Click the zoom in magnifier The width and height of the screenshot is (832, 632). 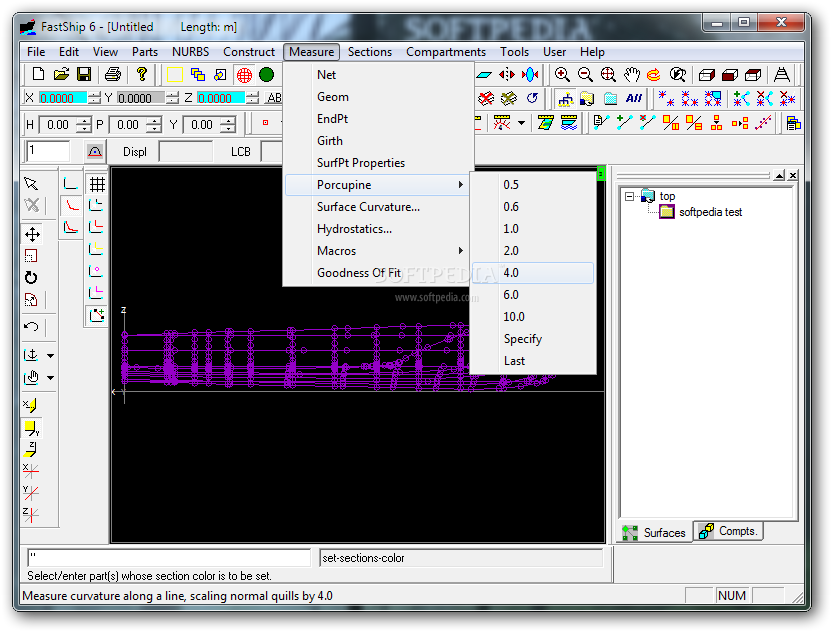pyautogui.click(x=562, y=74)
